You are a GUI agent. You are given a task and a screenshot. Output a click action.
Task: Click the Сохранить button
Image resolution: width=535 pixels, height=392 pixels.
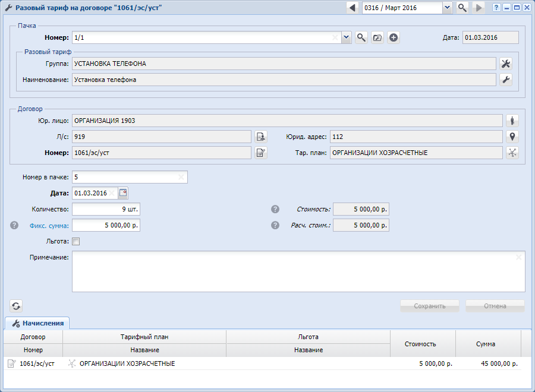point(430,306)
